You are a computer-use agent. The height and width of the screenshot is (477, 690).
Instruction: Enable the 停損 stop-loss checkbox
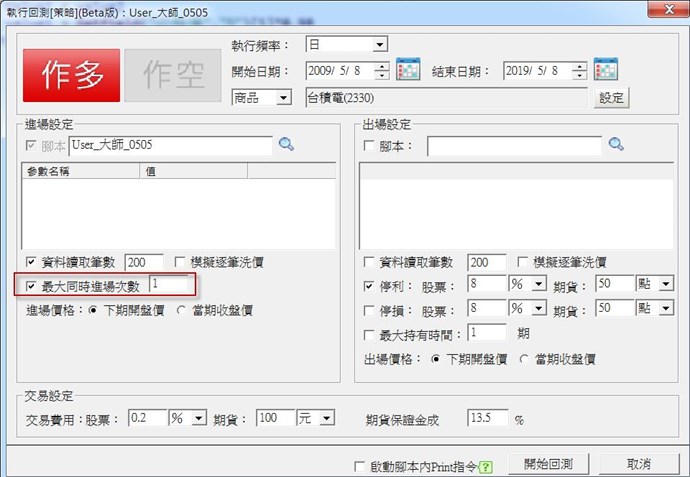[x=369, y=310]
